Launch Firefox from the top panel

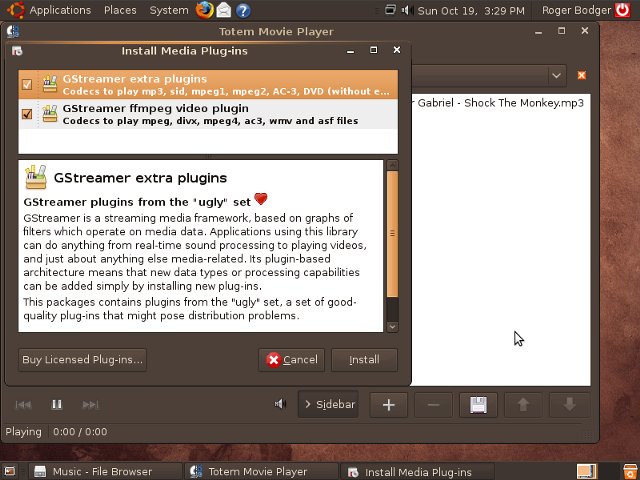(x=204, y=10)
